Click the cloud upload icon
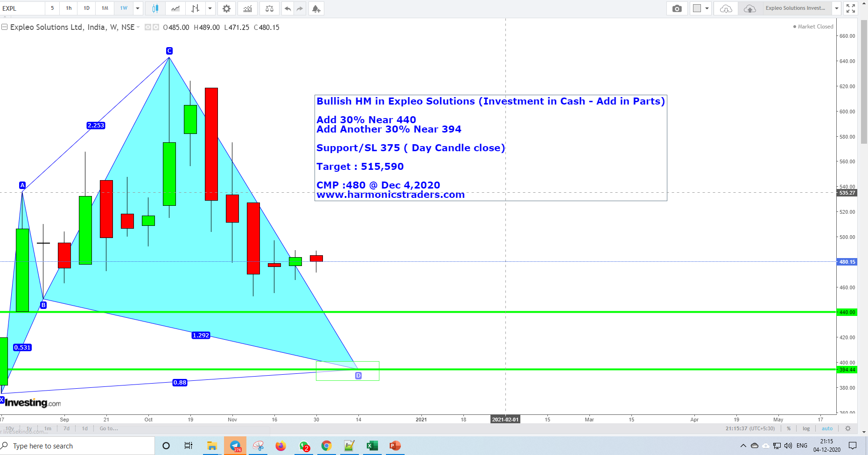The image size is (868, 455). pos(750,8)
